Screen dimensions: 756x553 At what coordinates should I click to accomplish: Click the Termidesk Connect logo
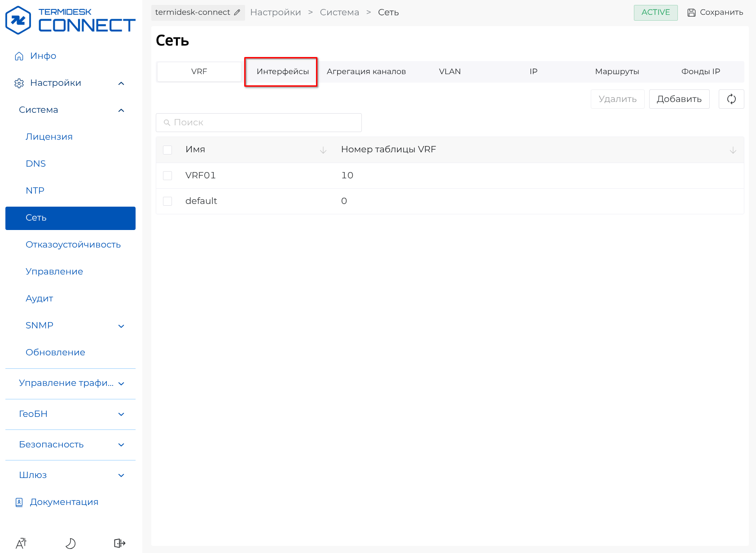click(70, 20)
